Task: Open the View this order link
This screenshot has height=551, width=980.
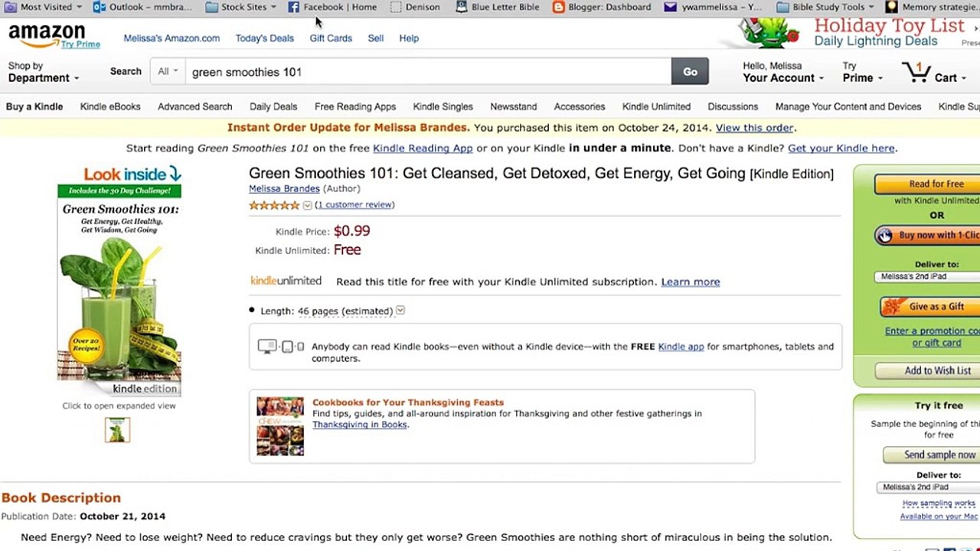Action: click(x=754, y=128)
